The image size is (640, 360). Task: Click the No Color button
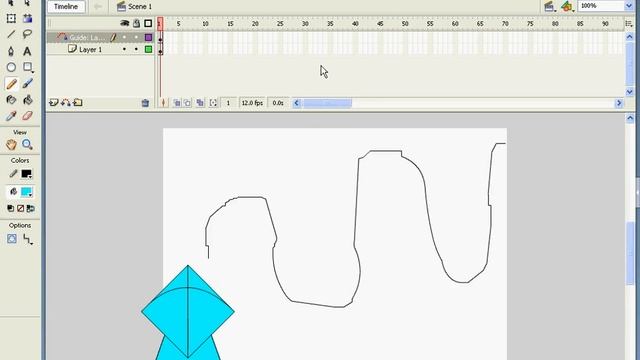[20, 209]
